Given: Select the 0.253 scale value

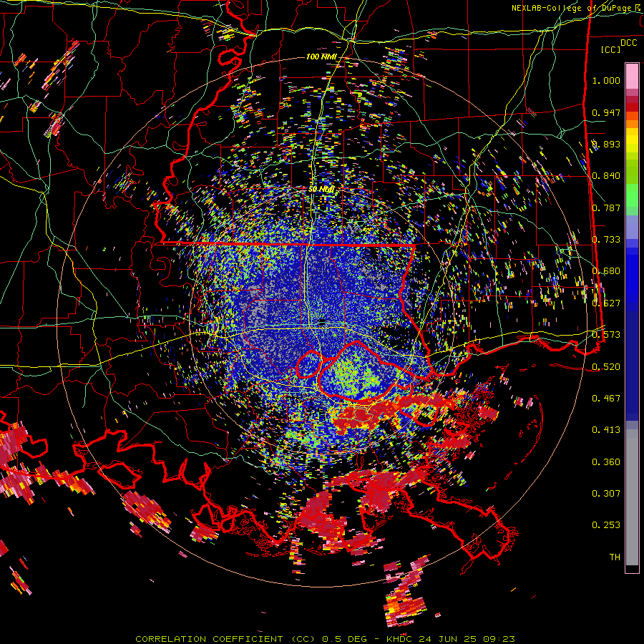Looking at the screenshot, I should [606, 525].
